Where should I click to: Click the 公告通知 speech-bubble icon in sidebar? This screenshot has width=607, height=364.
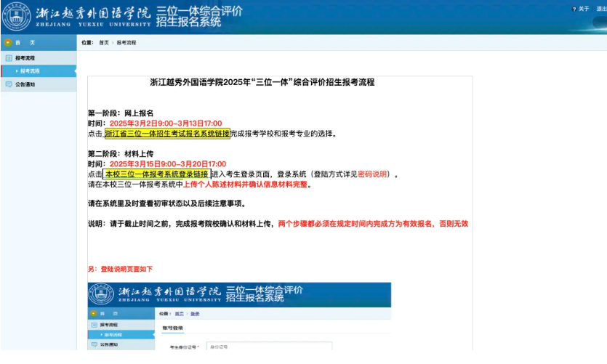pyautogui.click(x=9, y=84)
